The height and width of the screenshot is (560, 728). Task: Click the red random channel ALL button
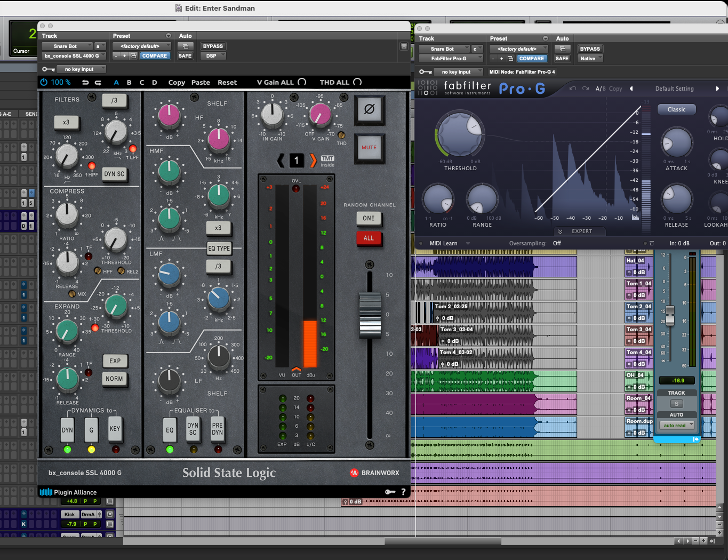click(x=369, y=238)
